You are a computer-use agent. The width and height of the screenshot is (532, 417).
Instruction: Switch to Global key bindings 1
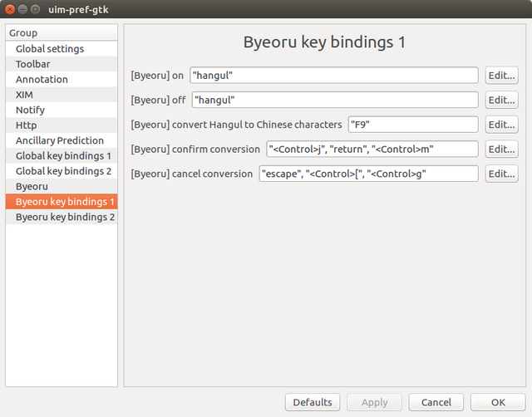[x=63, y=156]
